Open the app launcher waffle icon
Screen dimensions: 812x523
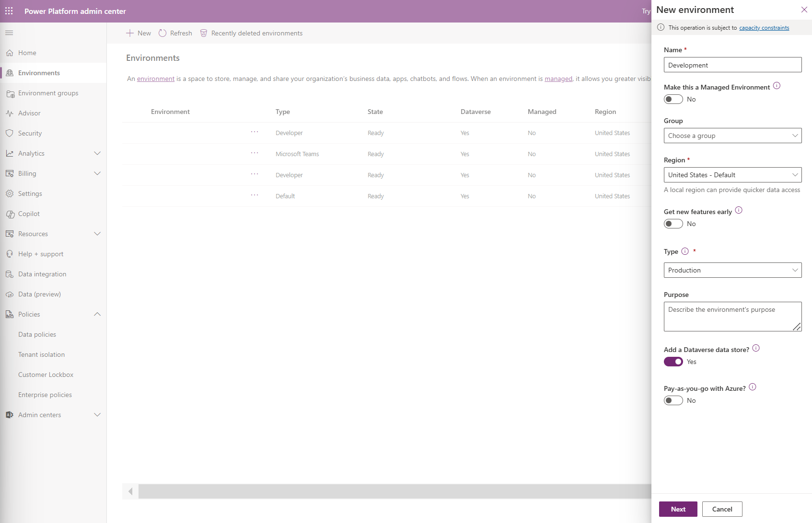click(9, 11)
